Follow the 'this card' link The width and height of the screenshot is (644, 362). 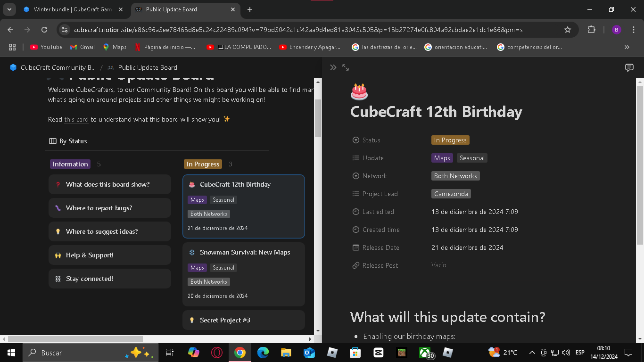click(x=76, y=119)
